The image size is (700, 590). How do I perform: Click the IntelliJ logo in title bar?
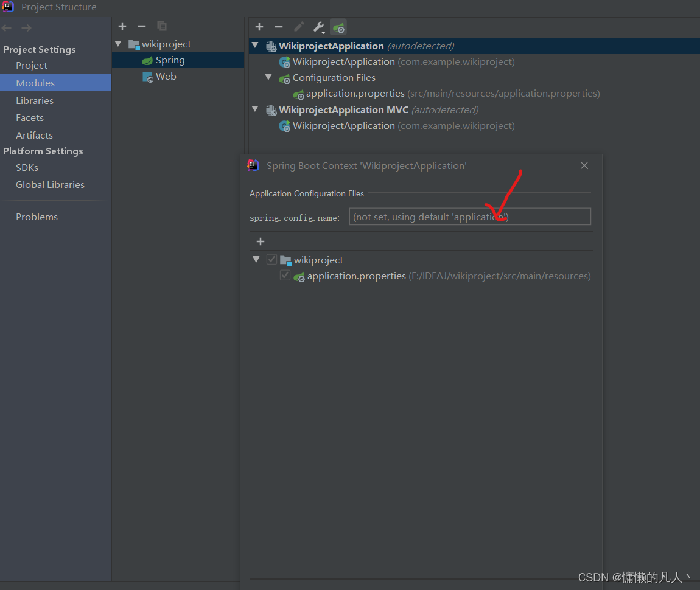(7, 7)
